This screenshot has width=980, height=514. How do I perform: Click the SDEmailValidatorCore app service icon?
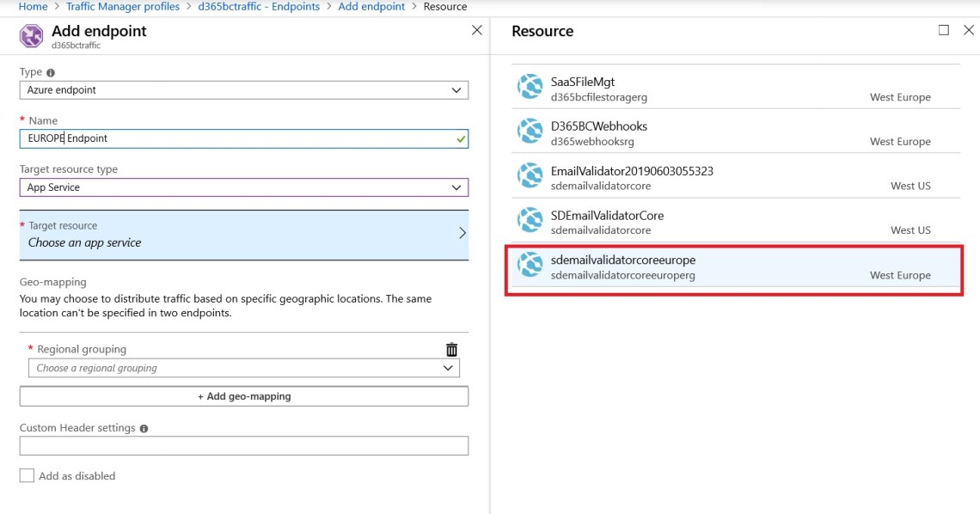[x=530, y=221]
